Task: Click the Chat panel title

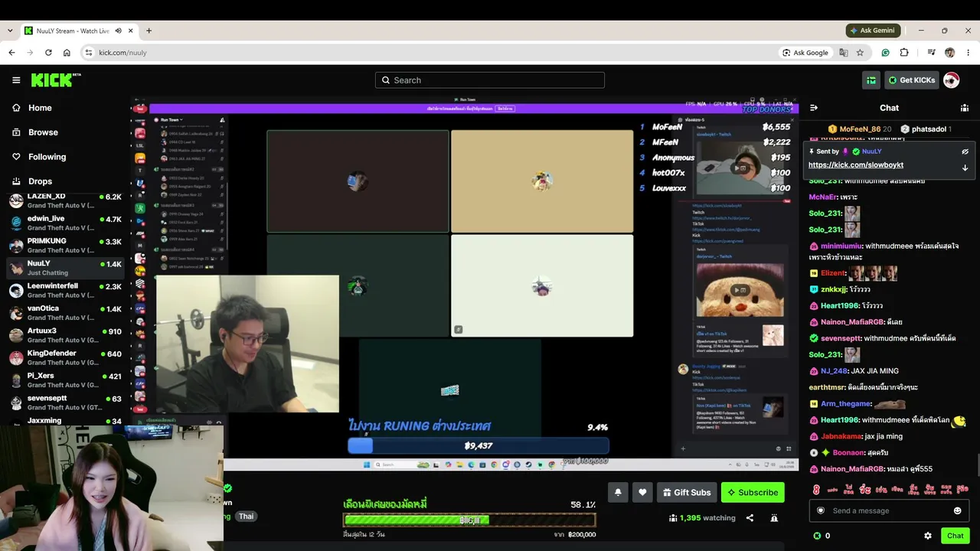Action: [889, 108]
